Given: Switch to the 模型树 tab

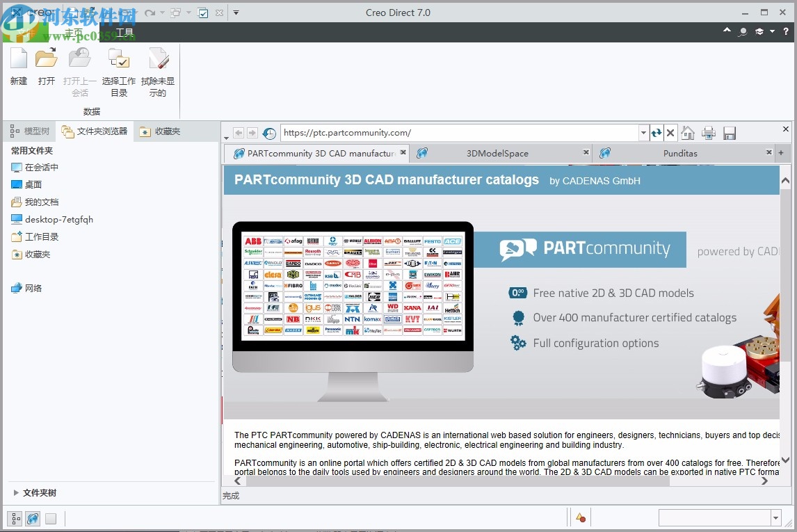Looking at the screenshot, I should click(x=30, y=131).
